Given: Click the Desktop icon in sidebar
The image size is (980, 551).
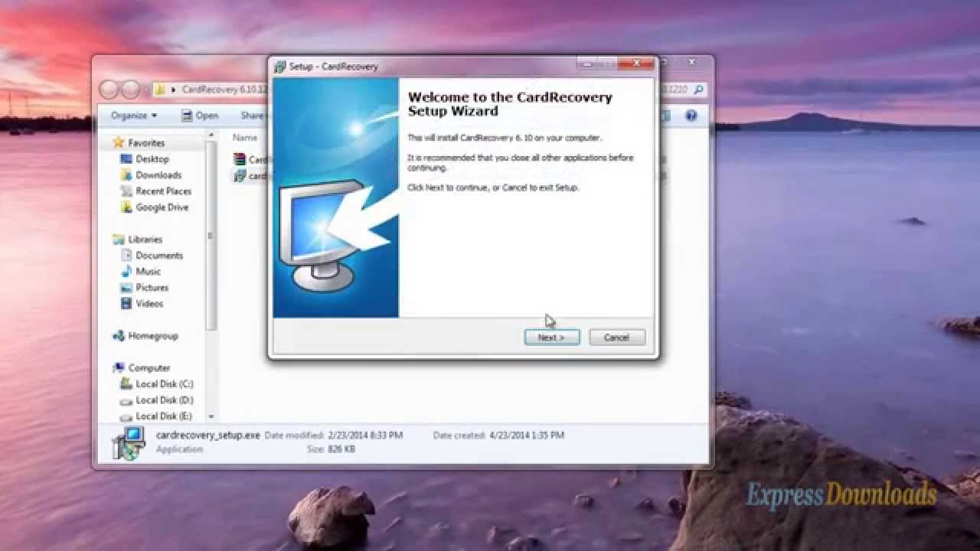Looking at the screenshot, I should [x=126, y=159].
